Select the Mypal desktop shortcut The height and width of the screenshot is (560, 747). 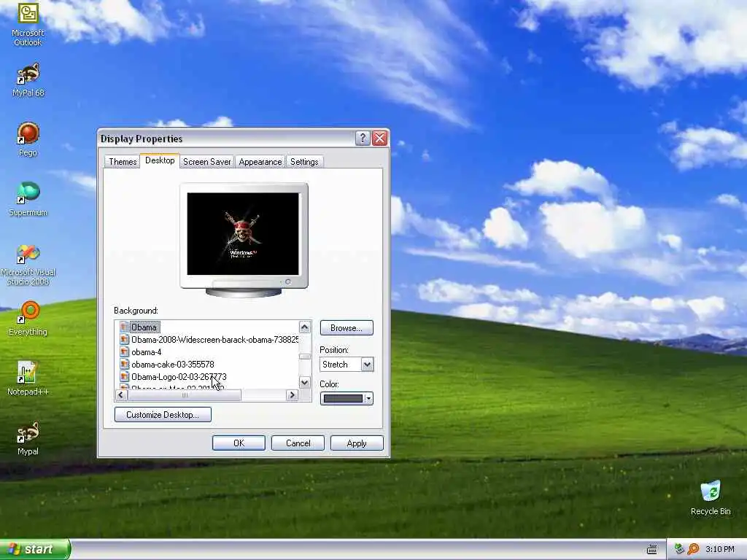pos(28,438)
